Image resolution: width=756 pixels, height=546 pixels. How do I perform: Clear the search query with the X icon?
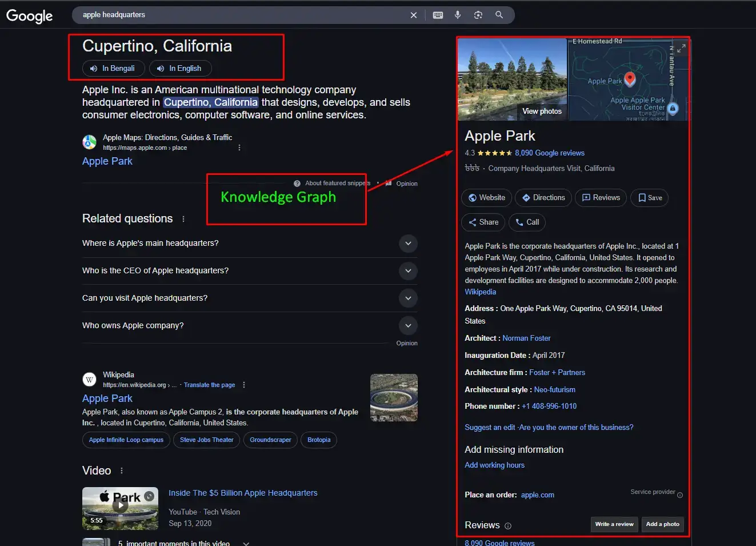click(x=414, y=15)
